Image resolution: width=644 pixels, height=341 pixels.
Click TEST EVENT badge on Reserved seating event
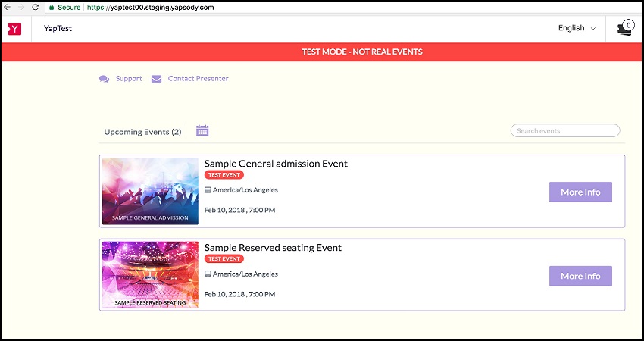[224, 259]
